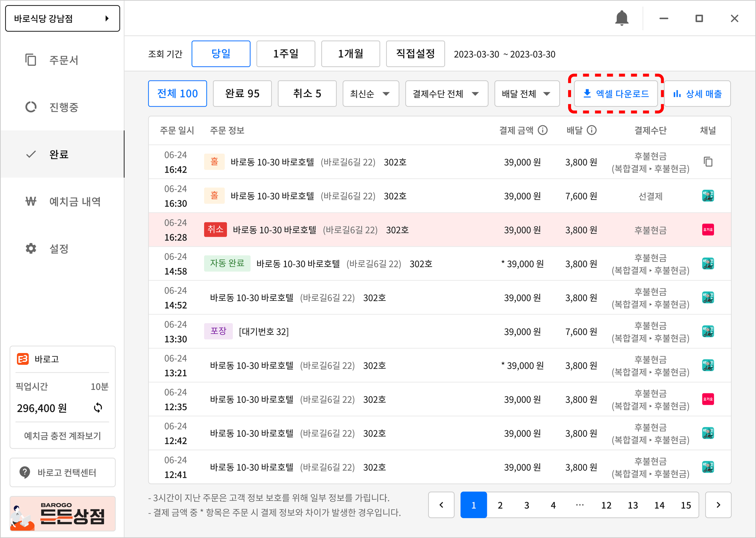Open 자동 완료 order at 14:58
756x538 pixels.
coord(440,264)
